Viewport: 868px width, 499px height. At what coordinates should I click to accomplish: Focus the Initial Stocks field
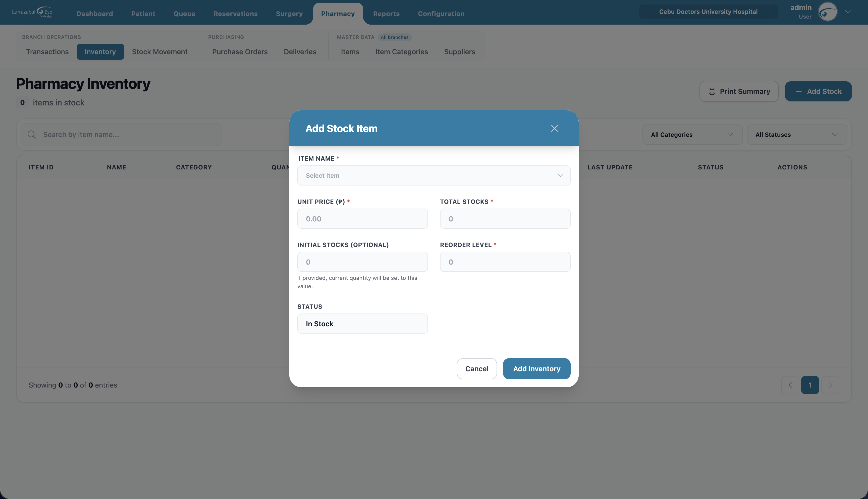click(x=362, y=262)
